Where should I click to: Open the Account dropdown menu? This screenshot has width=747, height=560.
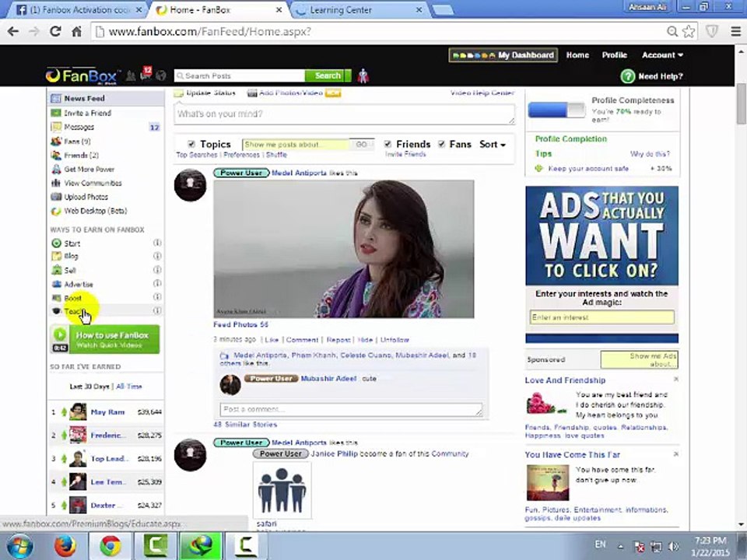click(662, 54)
